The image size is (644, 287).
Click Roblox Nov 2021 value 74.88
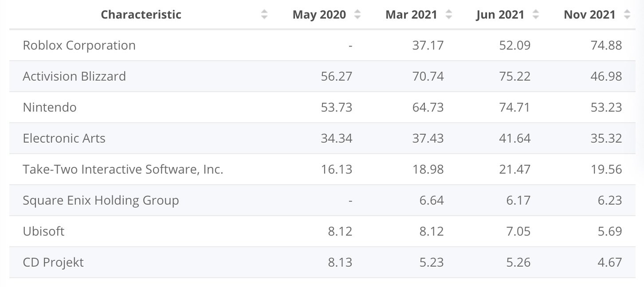606,45
